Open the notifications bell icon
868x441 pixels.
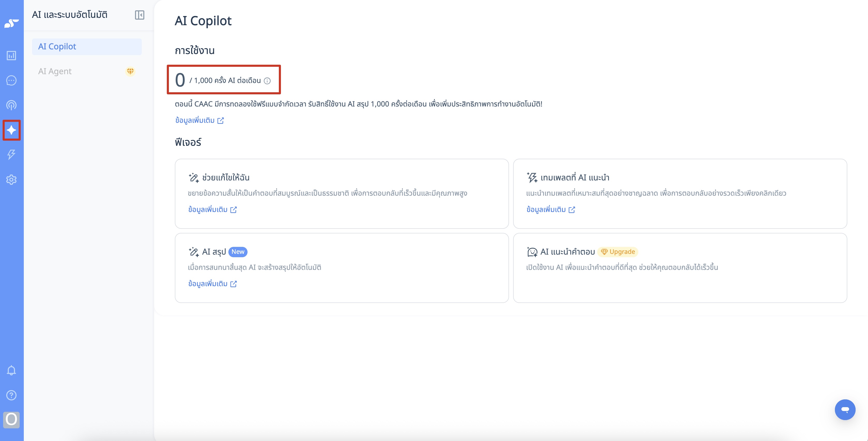pyautogui.click(x=11, y=370)
